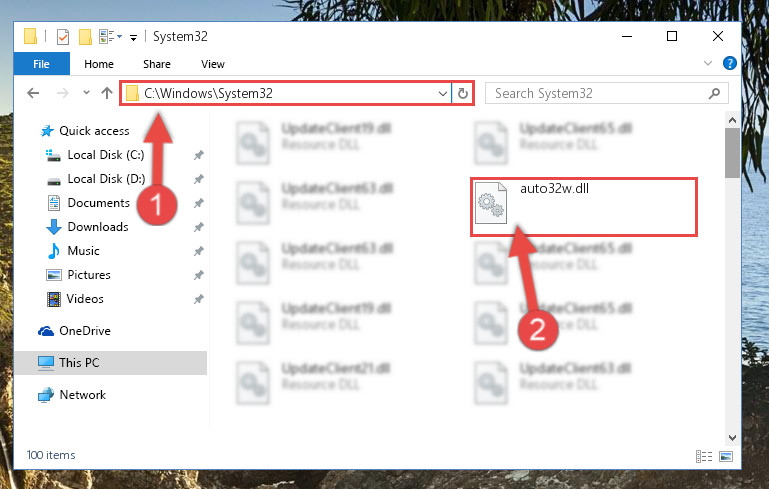Click the Back navigation arrow
This screenshot has width=769, height=489.
coord(33,93)
